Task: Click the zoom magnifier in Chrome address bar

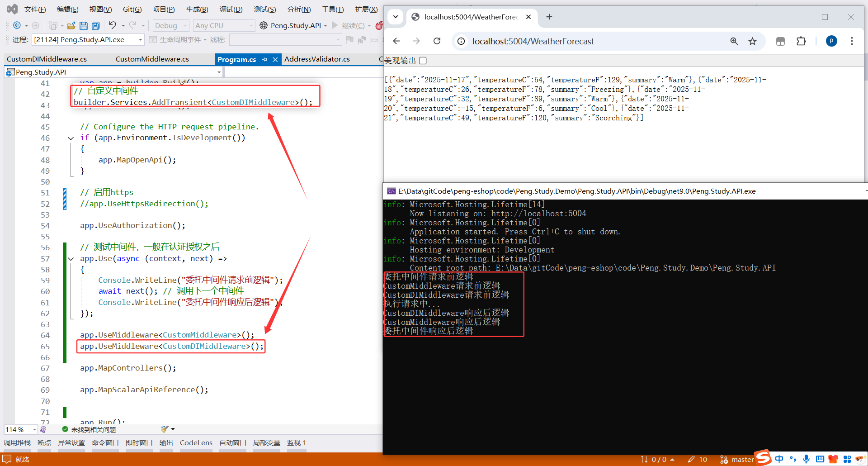Action: (x=734, y=41)
